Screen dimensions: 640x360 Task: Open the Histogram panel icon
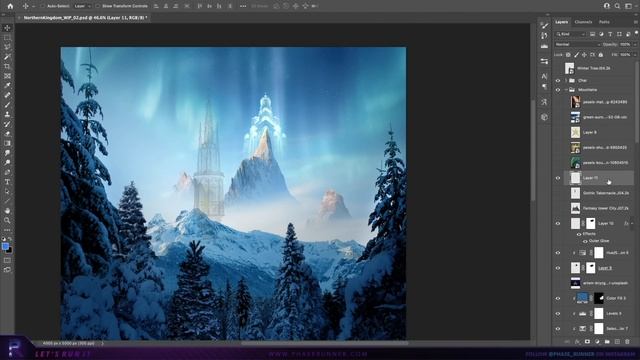click(544, 46)
